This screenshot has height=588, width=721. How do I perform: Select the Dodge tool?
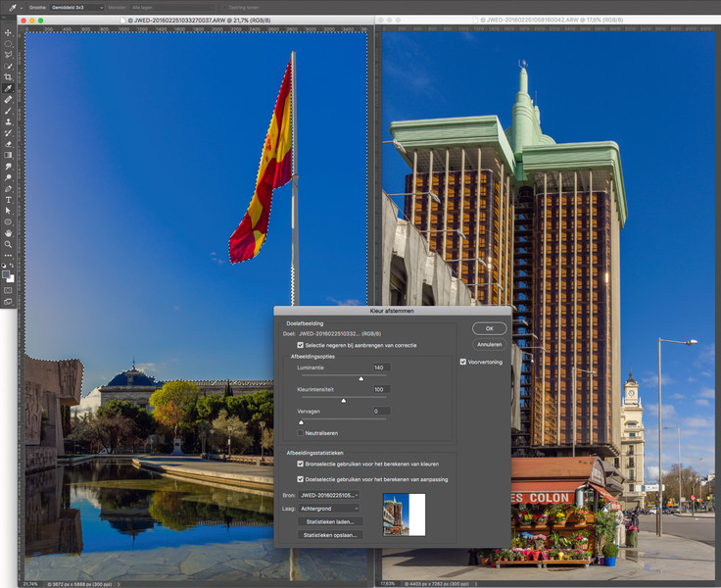(x=8, y=177)
